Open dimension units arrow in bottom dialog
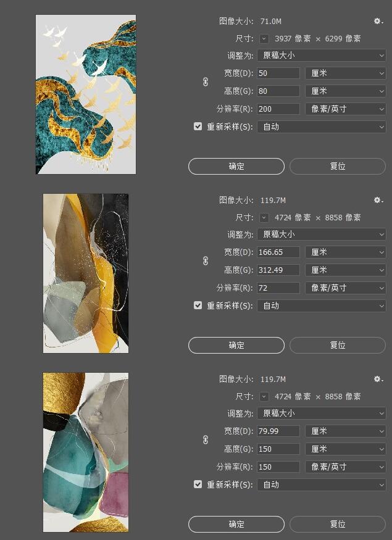Viewport: 392px width, 540px height. pos(264,396)
